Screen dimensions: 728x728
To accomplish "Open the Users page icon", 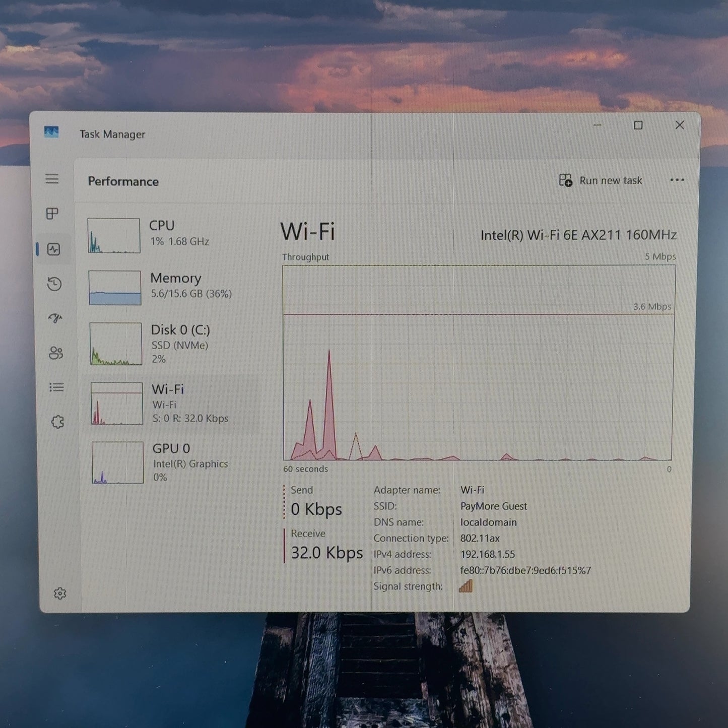I will [x=56, y=353].
